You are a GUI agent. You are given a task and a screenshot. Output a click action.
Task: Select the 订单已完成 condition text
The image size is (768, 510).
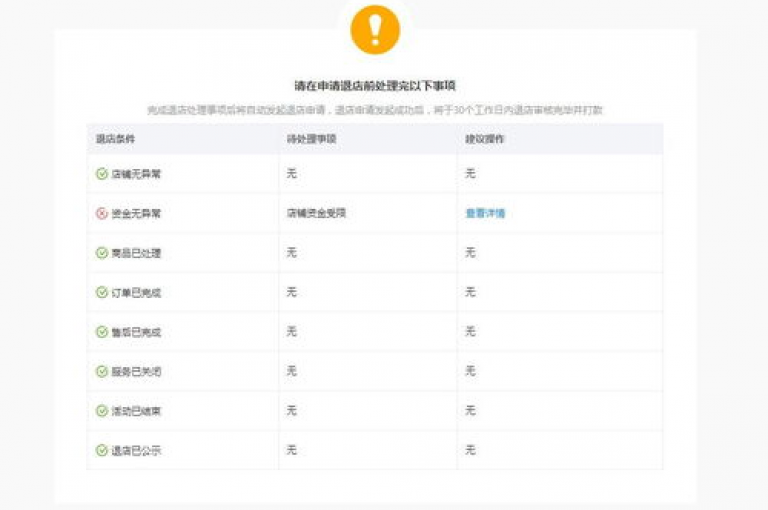[x=136, y=293]
